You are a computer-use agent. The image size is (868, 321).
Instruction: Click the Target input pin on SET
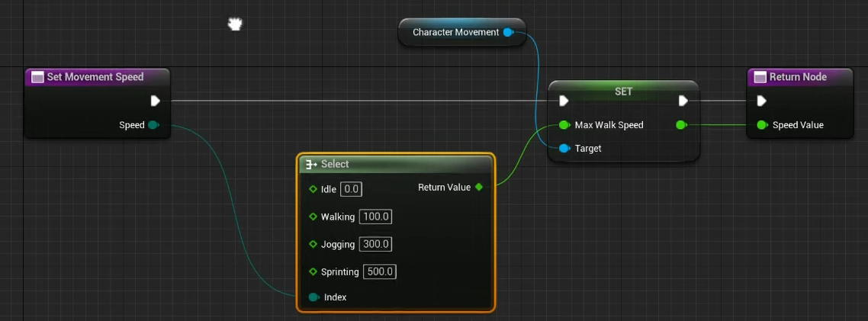564,149
